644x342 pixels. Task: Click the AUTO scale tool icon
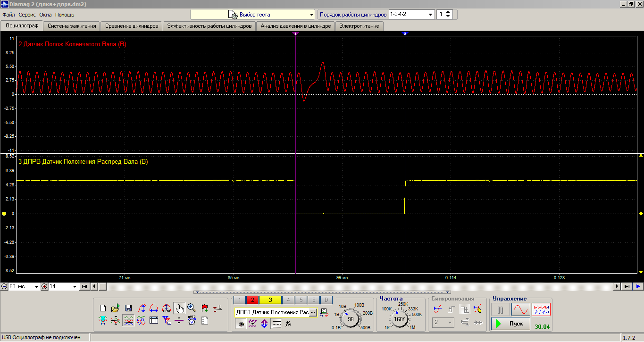[166, 309]
